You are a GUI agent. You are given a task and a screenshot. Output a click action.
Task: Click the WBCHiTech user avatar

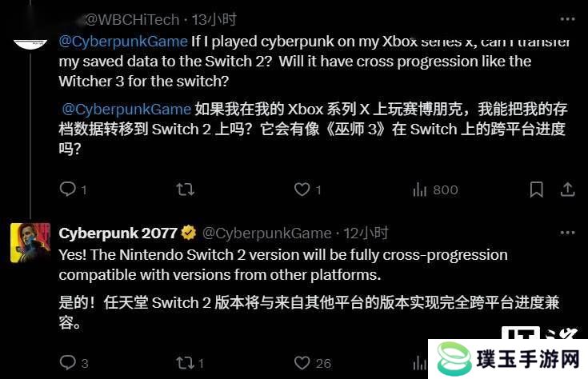click(30, 43)
